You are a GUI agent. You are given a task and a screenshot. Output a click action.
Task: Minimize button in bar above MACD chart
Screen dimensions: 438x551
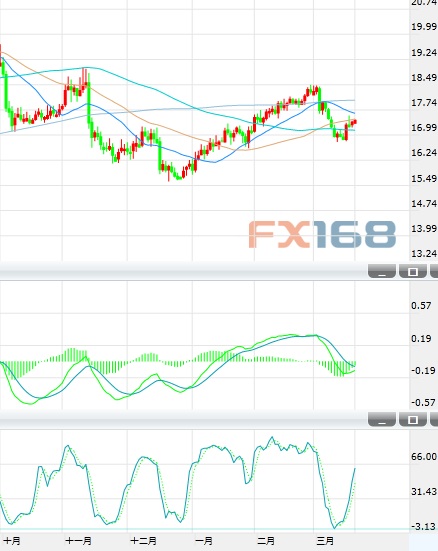coord(382,271)
